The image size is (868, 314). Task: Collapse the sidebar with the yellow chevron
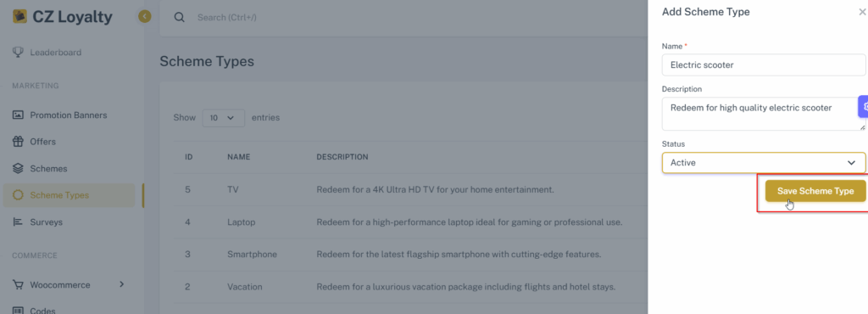(x=144, y=17)
